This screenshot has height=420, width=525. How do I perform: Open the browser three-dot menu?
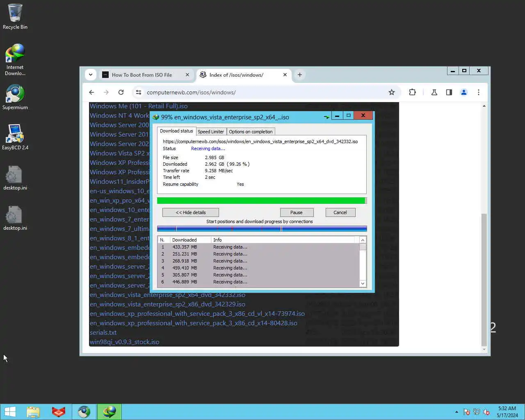coord(479,92)
